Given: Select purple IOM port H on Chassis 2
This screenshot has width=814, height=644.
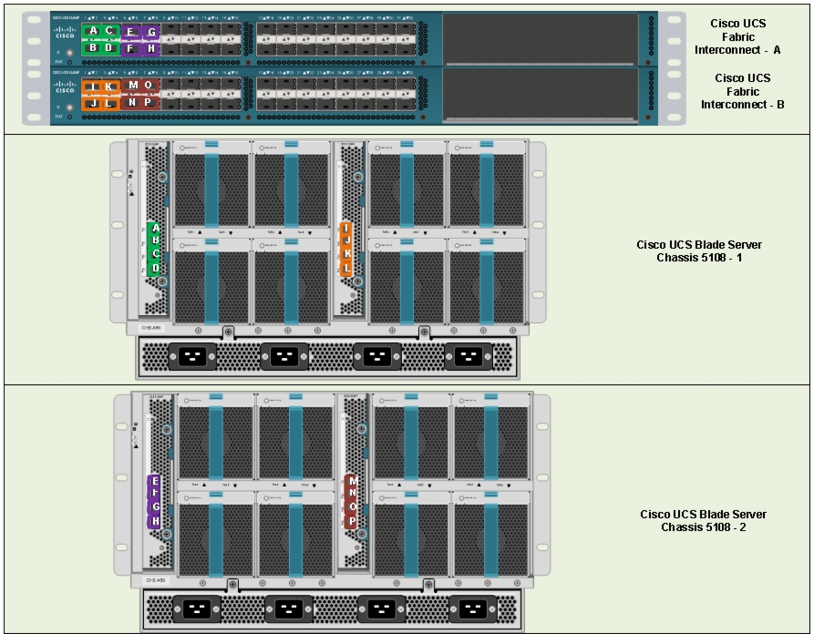Looking at the screenshot, I should tap(154, 521).
